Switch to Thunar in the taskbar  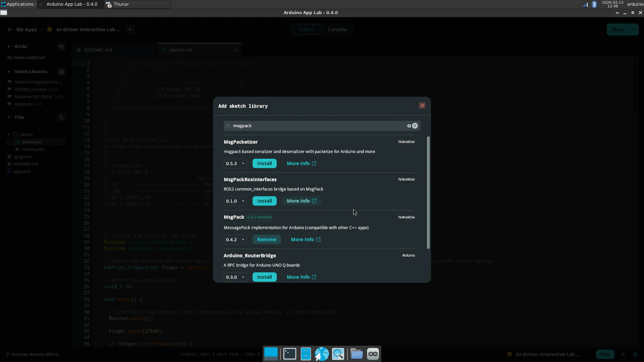pyautogui.click(x=137, y=4)
